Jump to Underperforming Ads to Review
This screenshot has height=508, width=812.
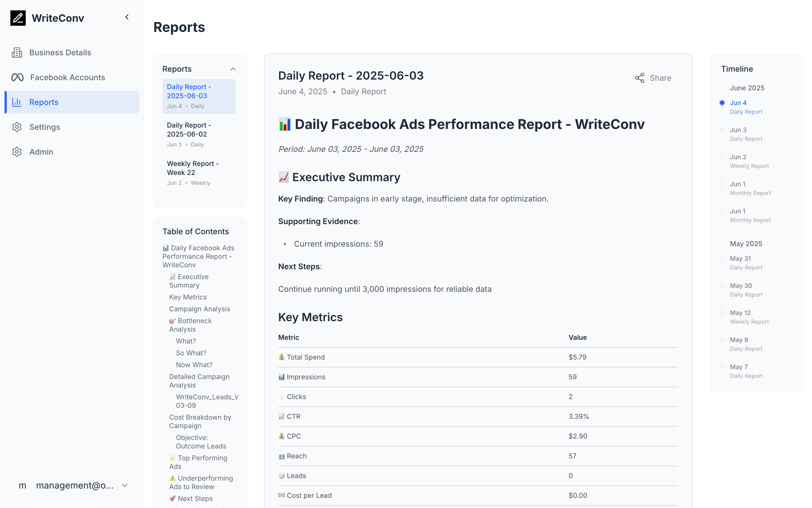pos(201,483)
